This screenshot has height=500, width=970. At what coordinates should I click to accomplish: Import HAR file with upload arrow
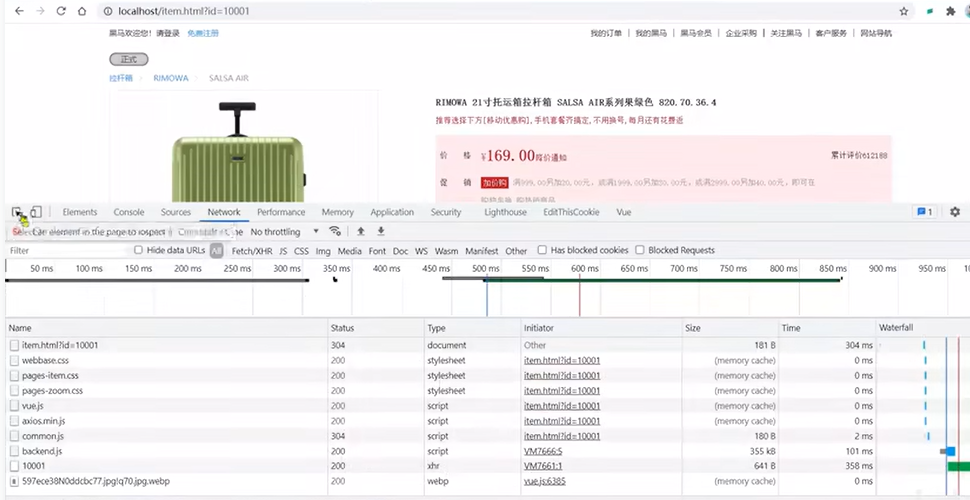[361, 231]
